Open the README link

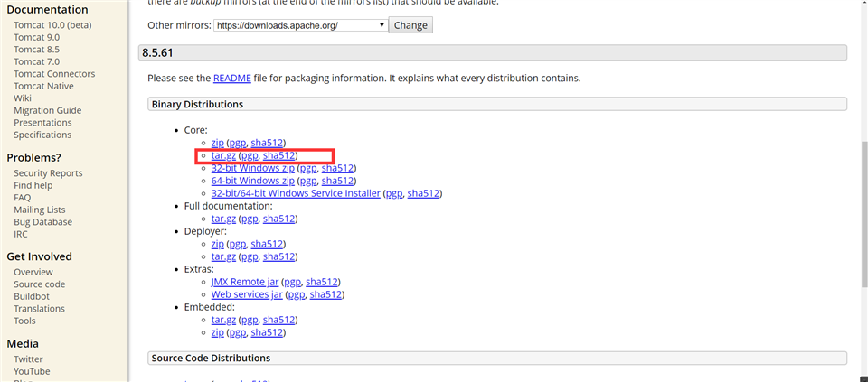point(232,78)
